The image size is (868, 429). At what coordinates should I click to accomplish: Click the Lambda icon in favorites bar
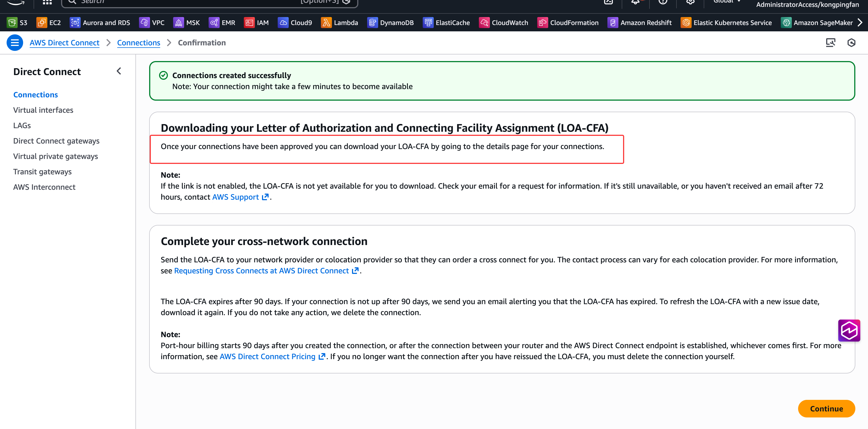[x=326, y=23]
